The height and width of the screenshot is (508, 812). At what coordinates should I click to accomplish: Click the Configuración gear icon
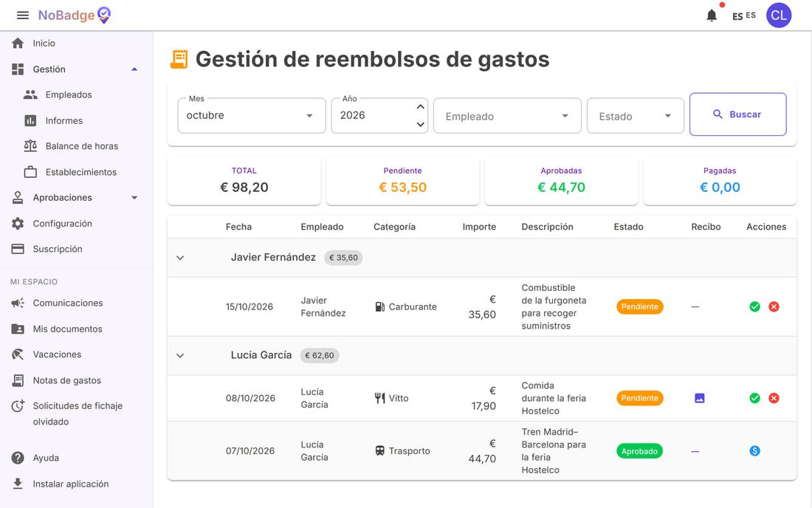18,223
